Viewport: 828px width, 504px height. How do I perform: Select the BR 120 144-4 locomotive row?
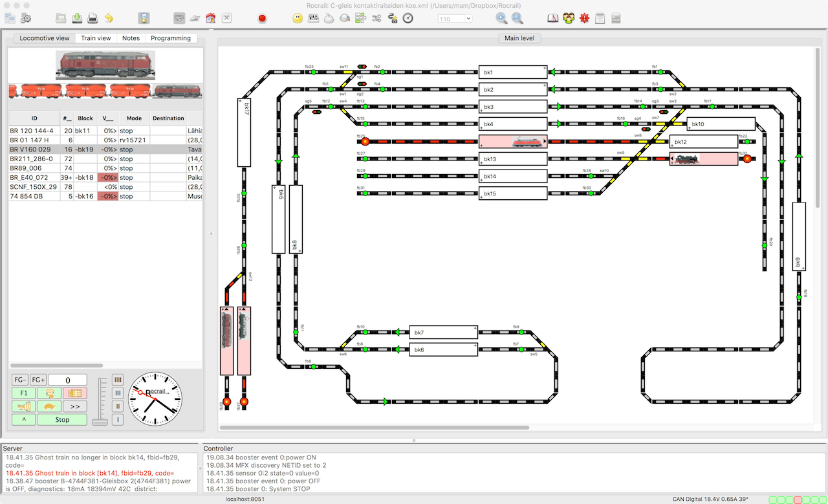coord(106,130)
